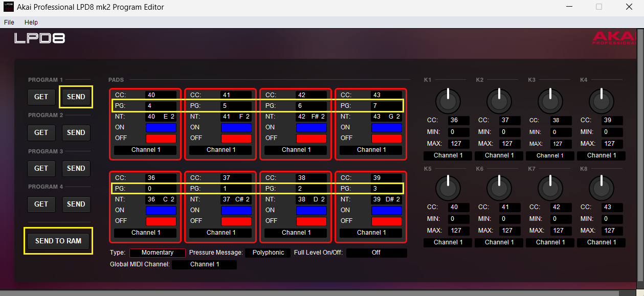Adjust the K1 knob
Screen dimensions: 644x296
(448, 101)
